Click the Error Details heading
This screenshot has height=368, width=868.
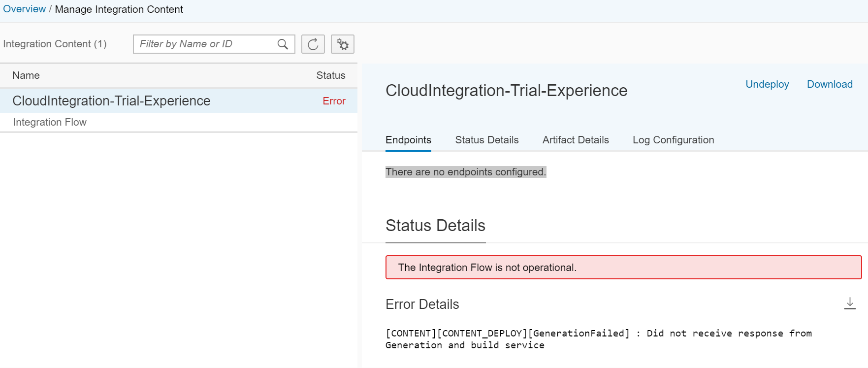[422, 304]
